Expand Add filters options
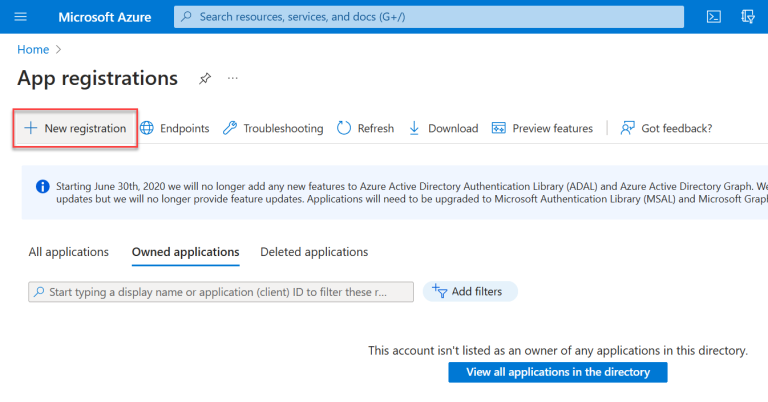Screen dimensions: 768x402 click(x=470, y=291)
